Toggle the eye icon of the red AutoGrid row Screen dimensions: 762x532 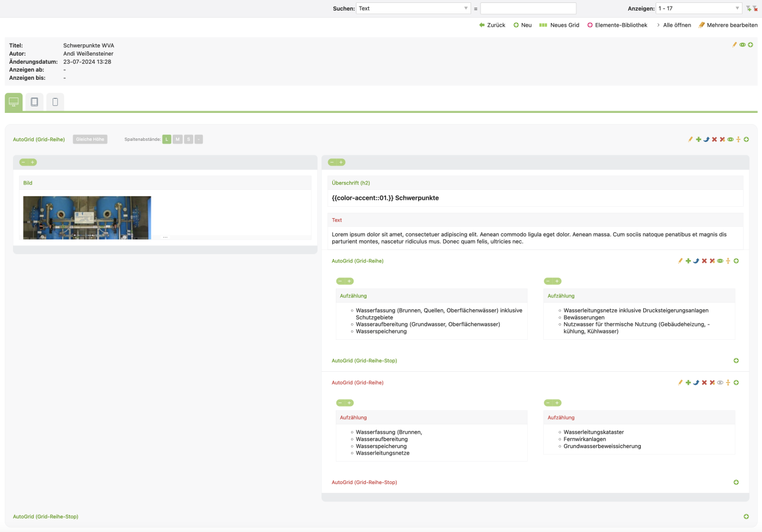[x=720, y=382]
